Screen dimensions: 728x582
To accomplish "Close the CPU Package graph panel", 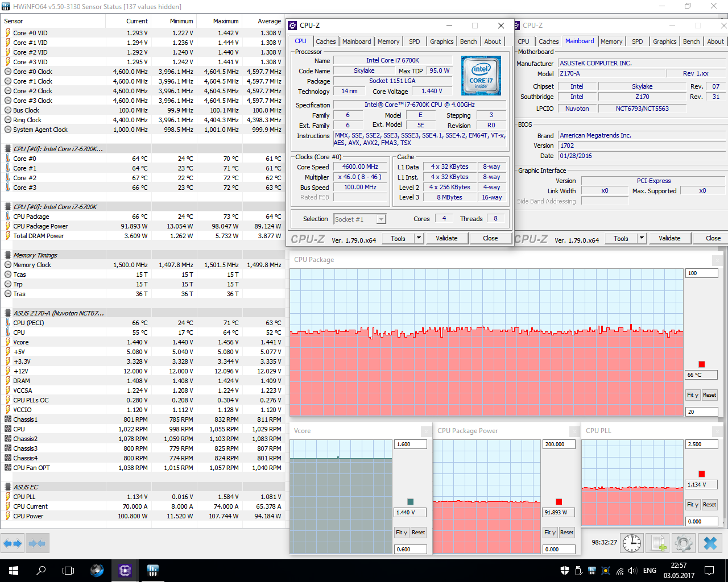I will point(717,260).
